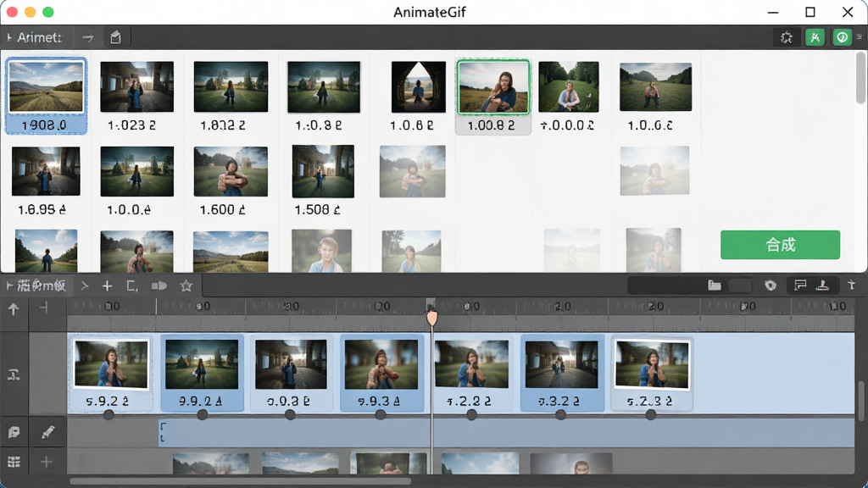The image size is (868, 488).
Task: Add a track with the bottom-left plus
Action: (x=47, y=462)
